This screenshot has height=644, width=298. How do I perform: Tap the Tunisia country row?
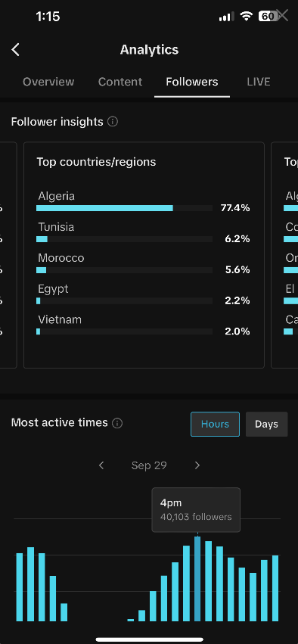tap(144, 232)
